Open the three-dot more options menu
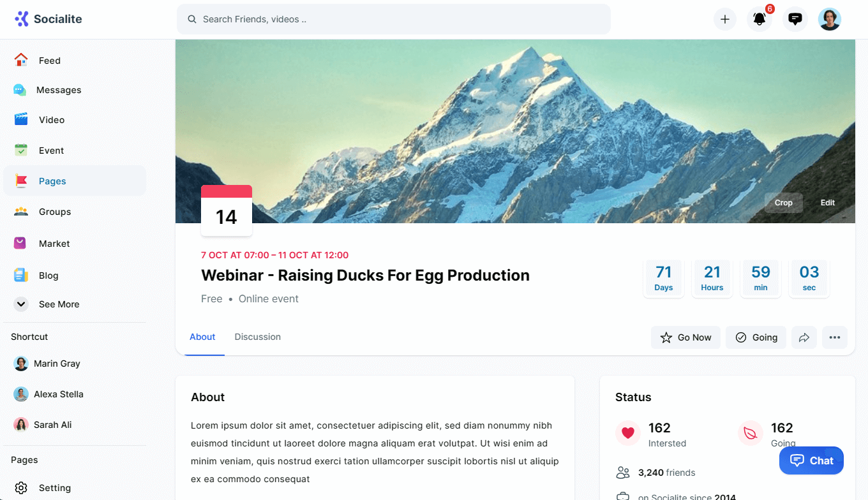The width and height of the screenshot is (868, 500). tap(835, 337)
